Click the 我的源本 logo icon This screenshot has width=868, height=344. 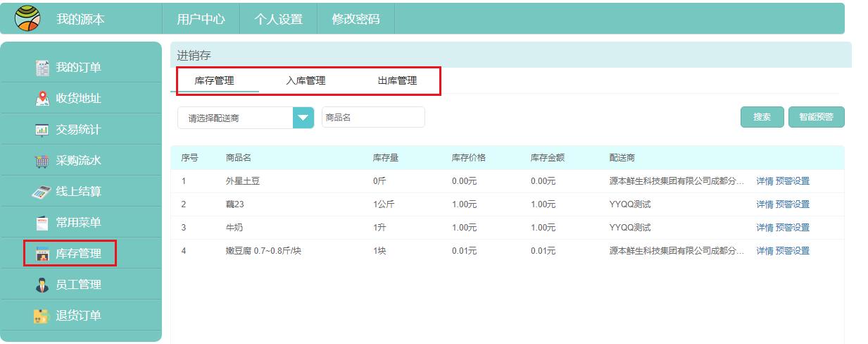tap(27, 18)
